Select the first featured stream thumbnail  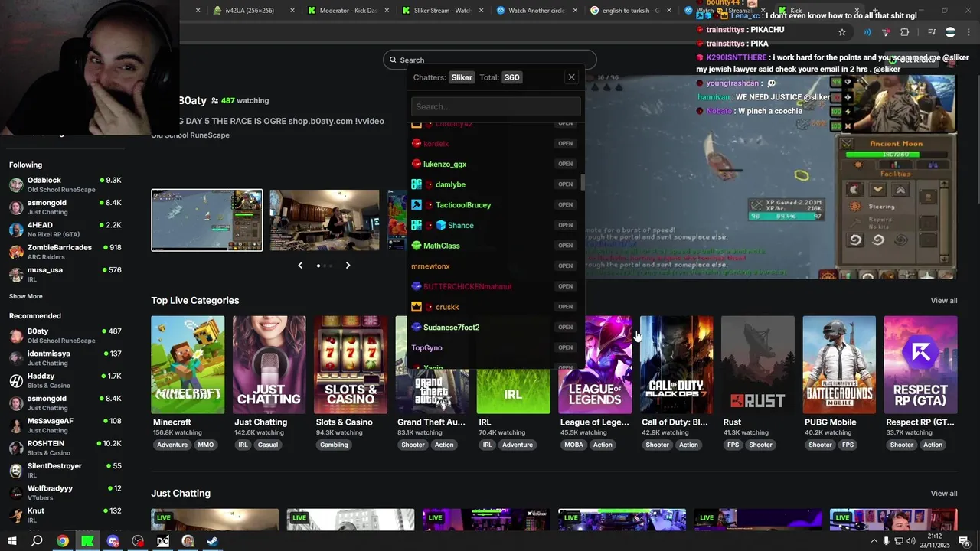click(x=207, y=220)
